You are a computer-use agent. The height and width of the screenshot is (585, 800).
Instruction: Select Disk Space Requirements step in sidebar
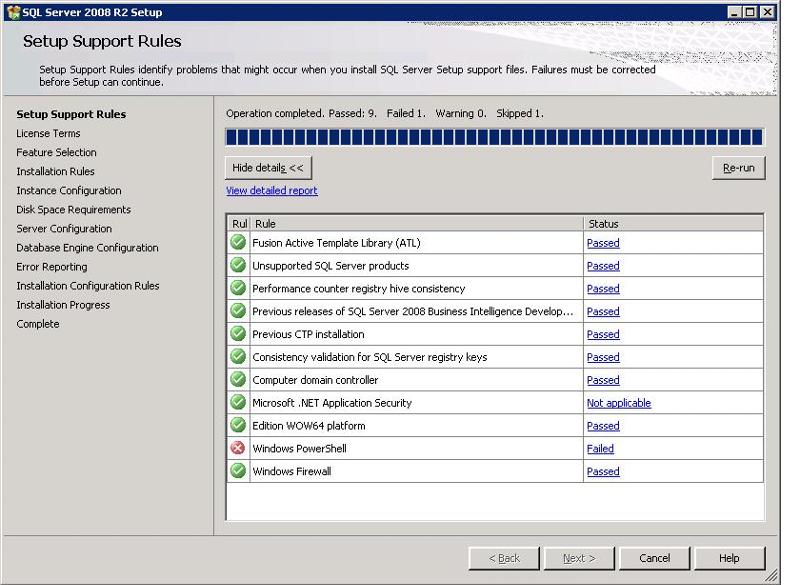point(73,210)
